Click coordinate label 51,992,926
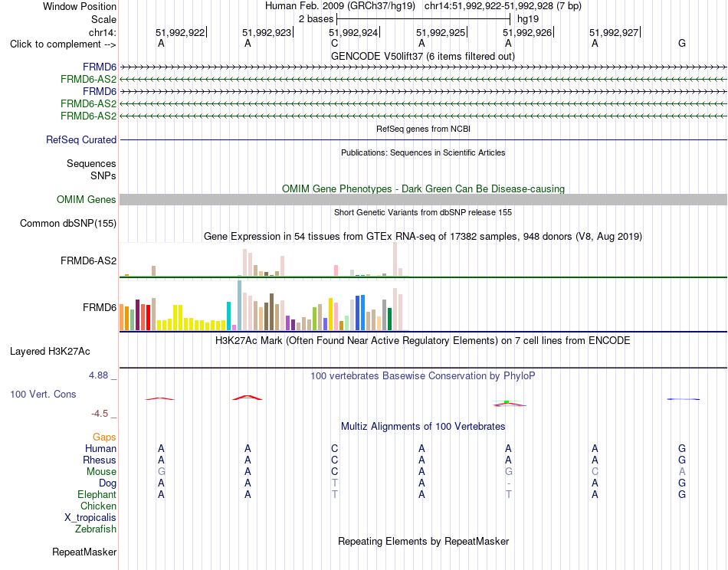 coord(527,32)
